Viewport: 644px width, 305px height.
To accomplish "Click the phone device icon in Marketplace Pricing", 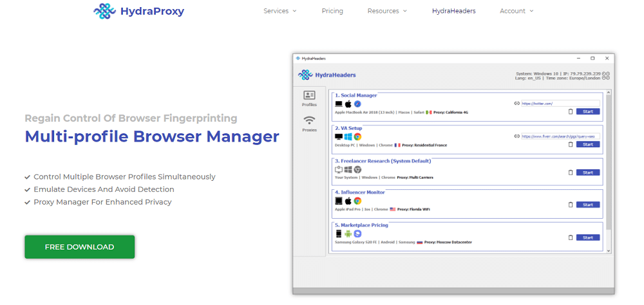I will [339, 234].
